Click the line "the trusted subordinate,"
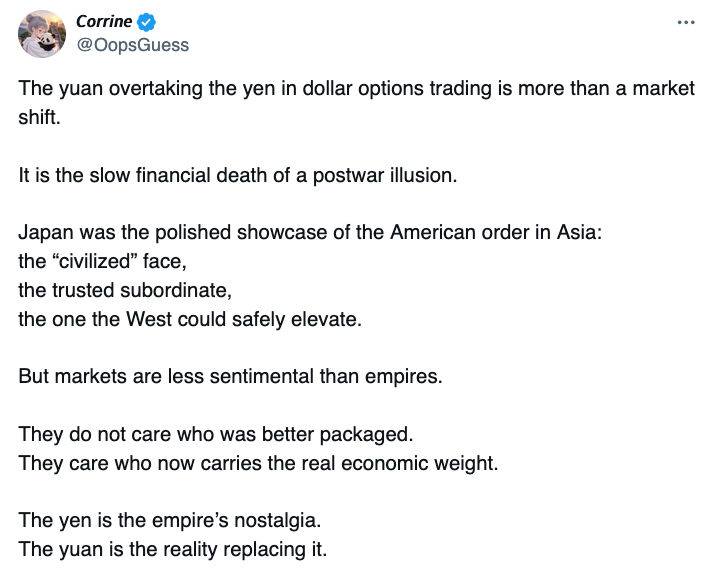706x579 pixels. click(125, 291)
